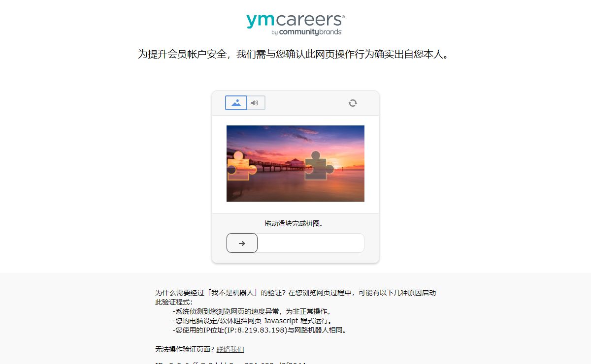Click the 无法操作验证页面? text
The height and width of the screenshot is (364, 591).
coord(185,349)
